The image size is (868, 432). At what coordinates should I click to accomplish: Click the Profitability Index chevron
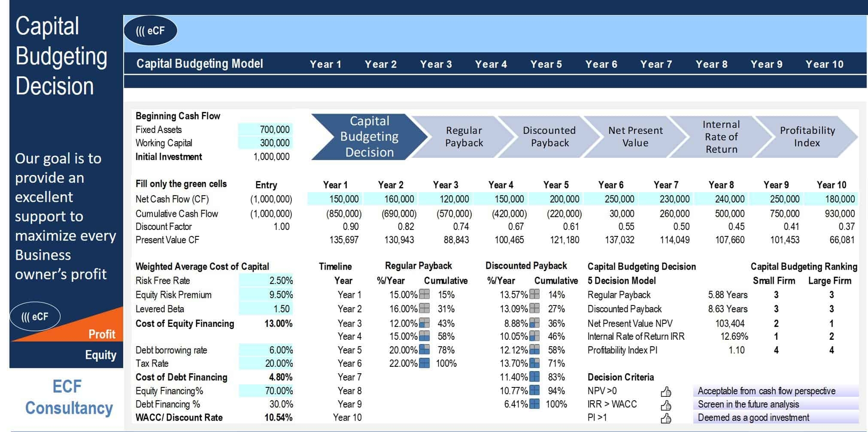tap(806, 136)
